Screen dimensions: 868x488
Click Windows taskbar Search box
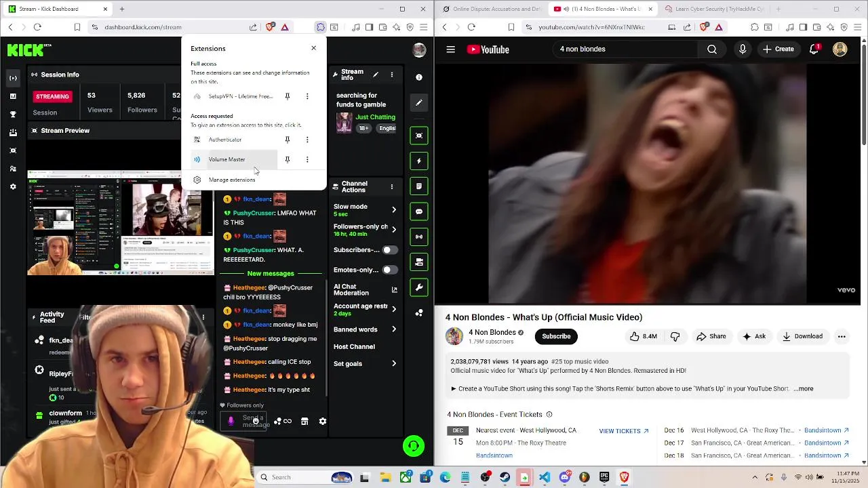[x=305, y=477]
